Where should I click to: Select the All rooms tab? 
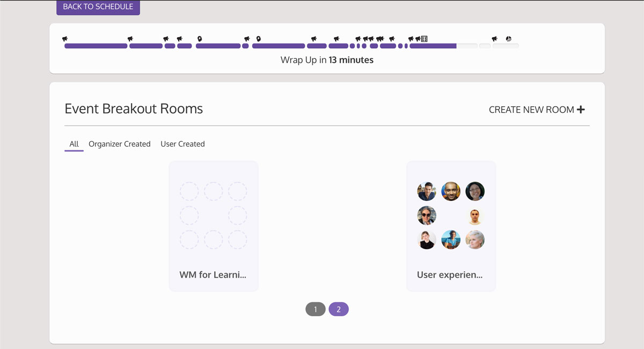coord(74,144)
